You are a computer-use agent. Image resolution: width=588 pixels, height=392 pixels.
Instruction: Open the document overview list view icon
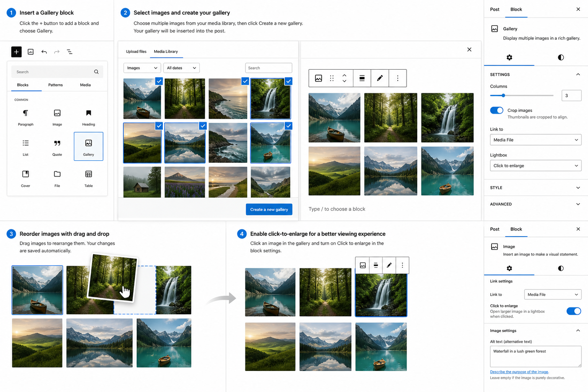(x=70, y=52)
